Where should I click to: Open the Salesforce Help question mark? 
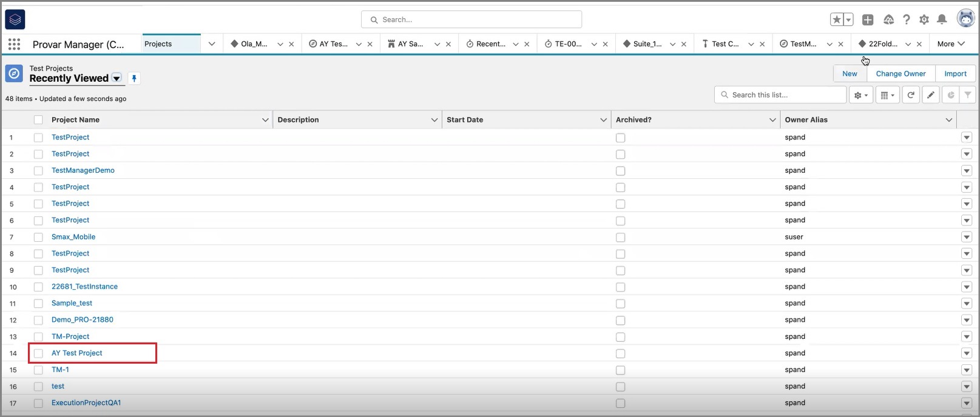[x=906, y=19]
